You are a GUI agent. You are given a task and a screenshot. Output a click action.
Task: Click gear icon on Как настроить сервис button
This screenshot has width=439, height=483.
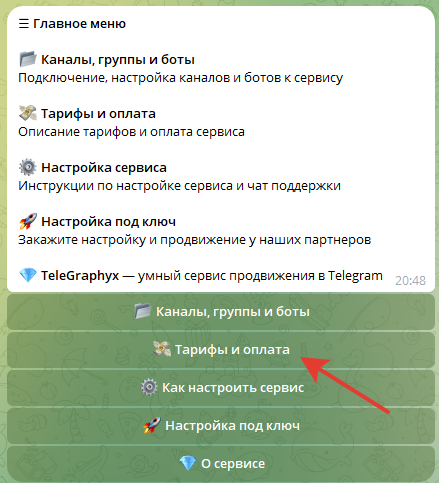click(149, 387)
